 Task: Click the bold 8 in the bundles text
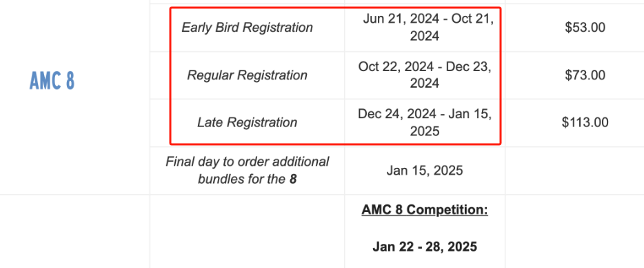(293, 179)
